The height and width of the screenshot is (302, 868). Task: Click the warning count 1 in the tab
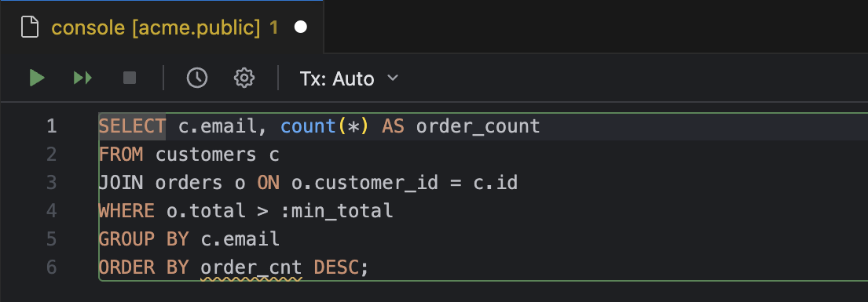click(x=273, y=27)
